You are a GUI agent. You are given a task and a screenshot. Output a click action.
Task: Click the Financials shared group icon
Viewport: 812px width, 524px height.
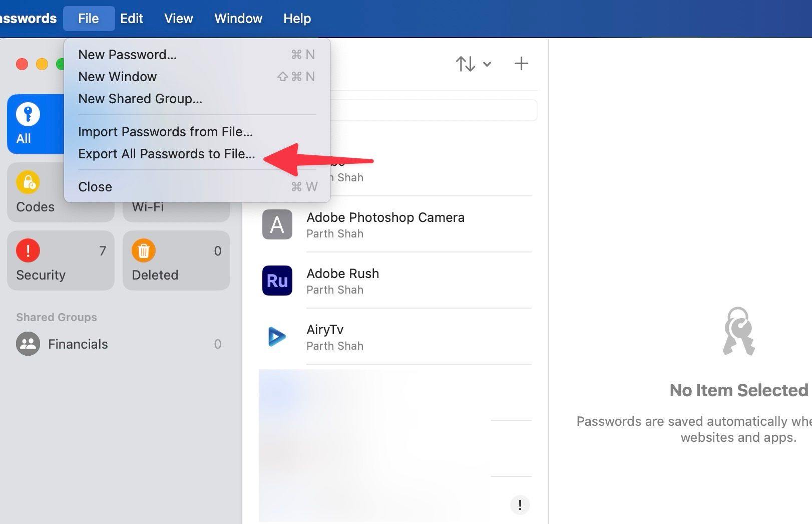click(x=28, y=344)
